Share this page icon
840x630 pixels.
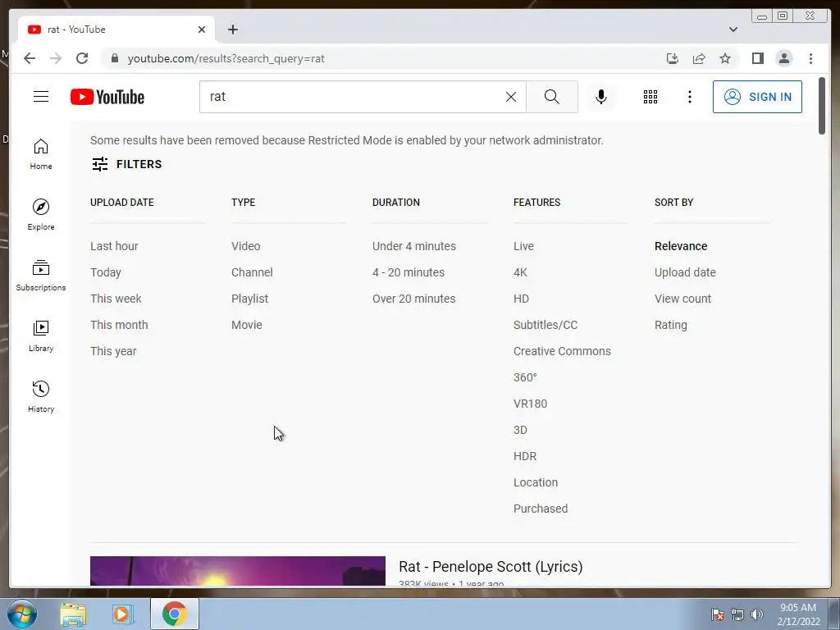pos(699,58)
